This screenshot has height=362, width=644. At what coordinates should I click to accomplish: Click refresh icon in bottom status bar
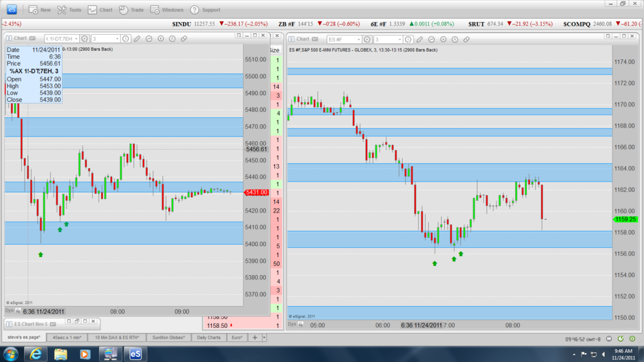pos(621,339)
